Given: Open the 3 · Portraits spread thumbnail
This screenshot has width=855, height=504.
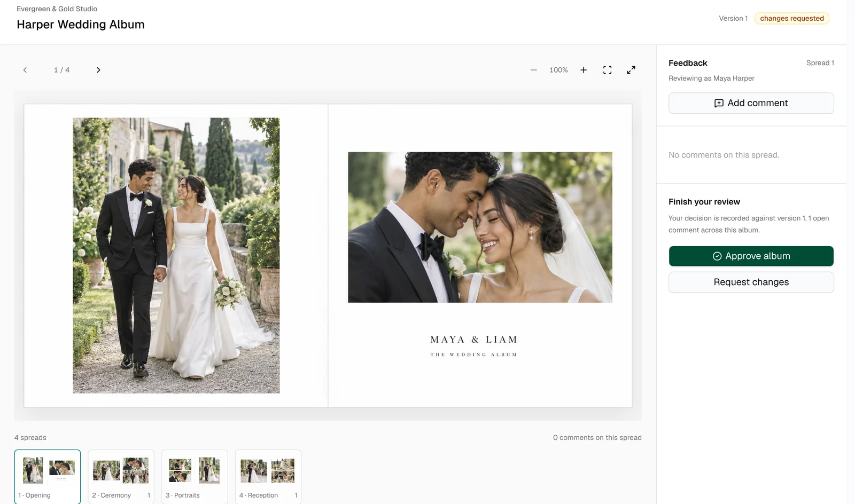Looking at the screenshot, I should (x=195, y=476).
